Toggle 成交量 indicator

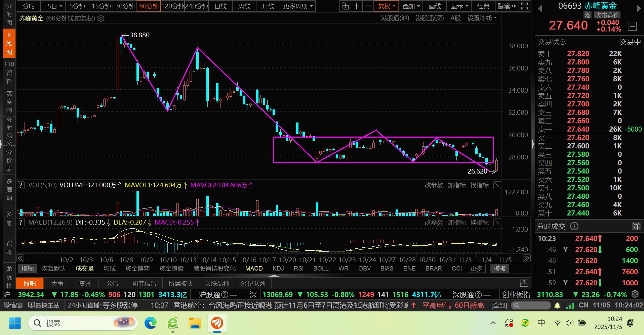[x=84, y=269]
